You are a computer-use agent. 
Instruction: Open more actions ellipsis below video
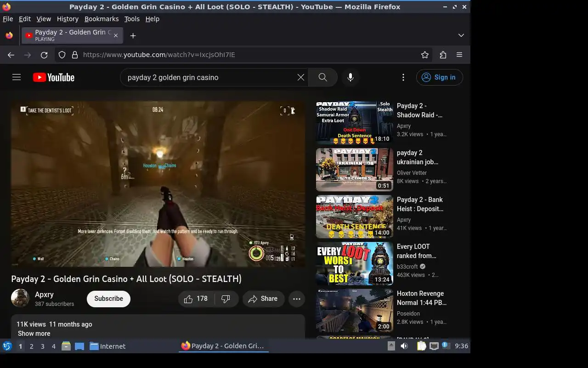click(x=297, y=299)
